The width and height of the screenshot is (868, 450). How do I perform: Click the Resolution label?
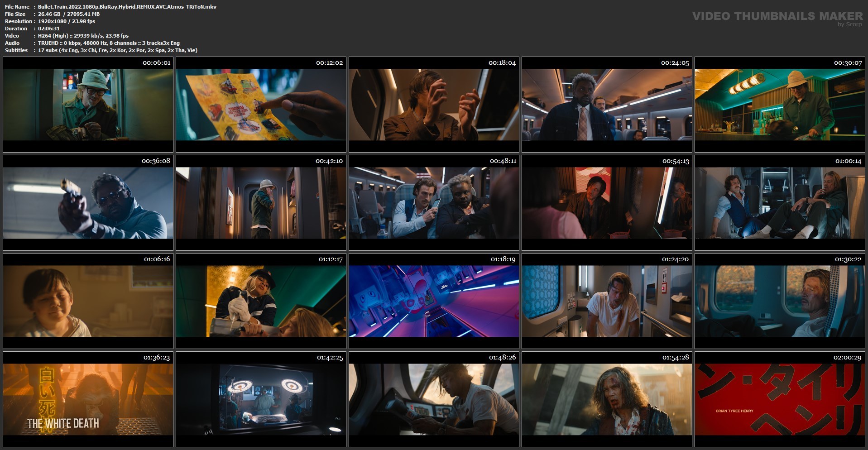pyautogui.click(x=19, y=21)
